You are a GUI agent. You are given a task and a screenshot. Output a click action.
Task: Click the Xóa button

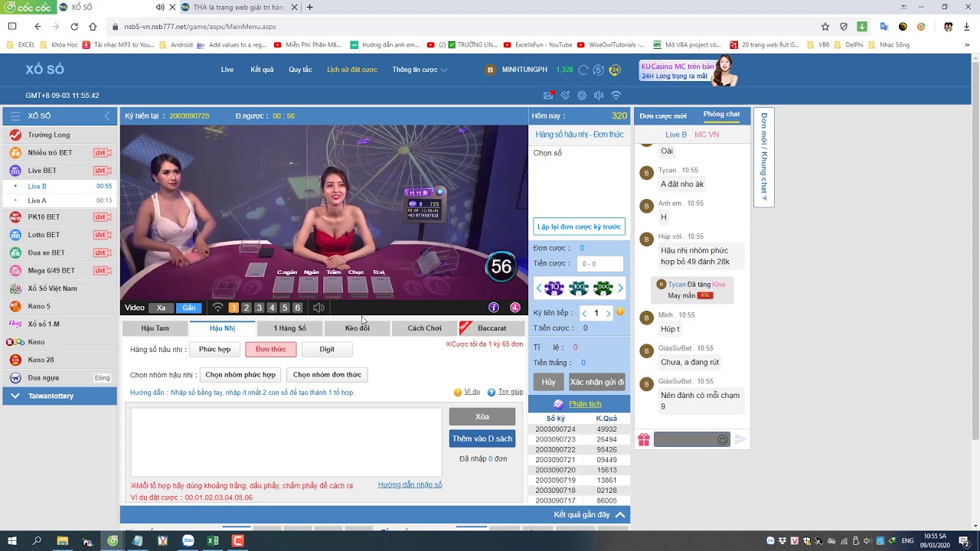click(x=482, y=416)
